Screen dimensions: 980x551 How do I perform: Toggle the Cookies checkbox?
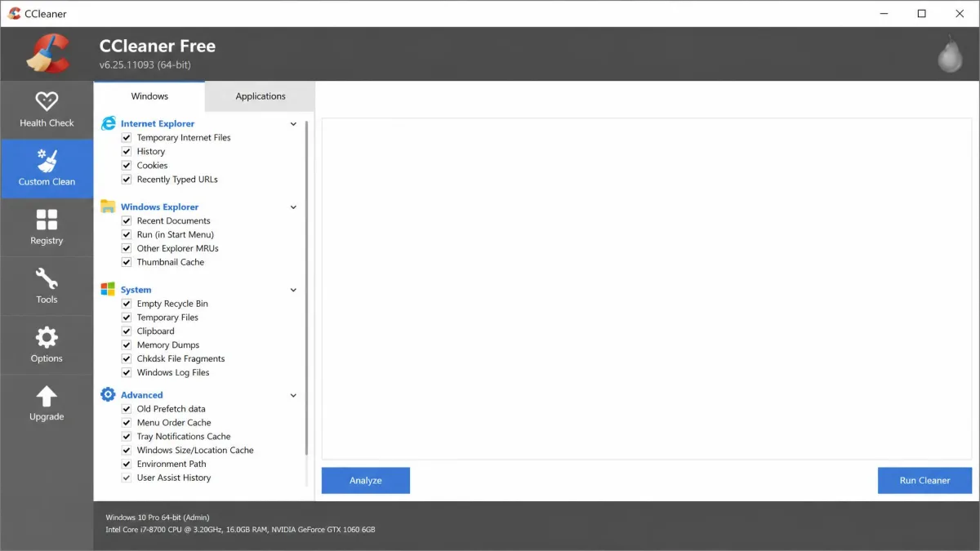127,166
